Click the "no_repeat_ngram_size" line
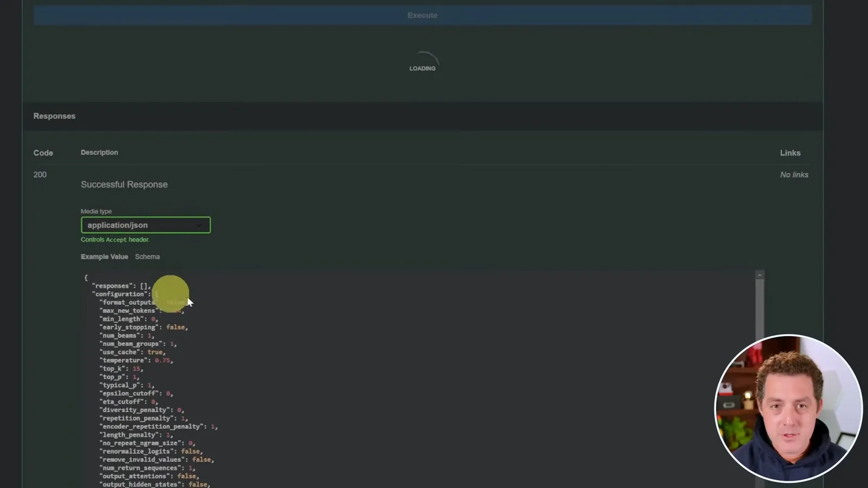The height and width of the screenshot is (488, 868). (x=147, y=443)
